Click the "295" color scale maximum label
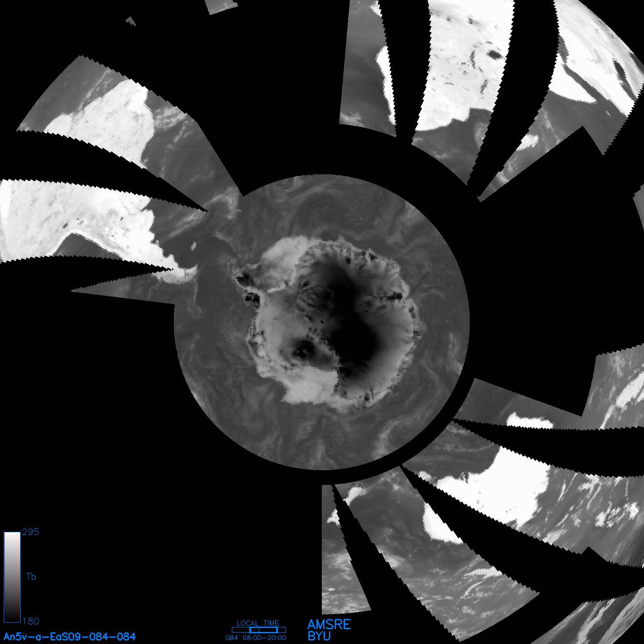 pyautogui.click(x=31, y=532)
